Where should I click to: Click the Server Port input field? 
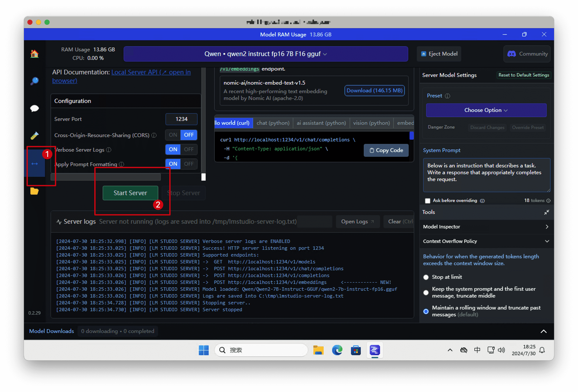pyautogui.click(x=181, y=119)
